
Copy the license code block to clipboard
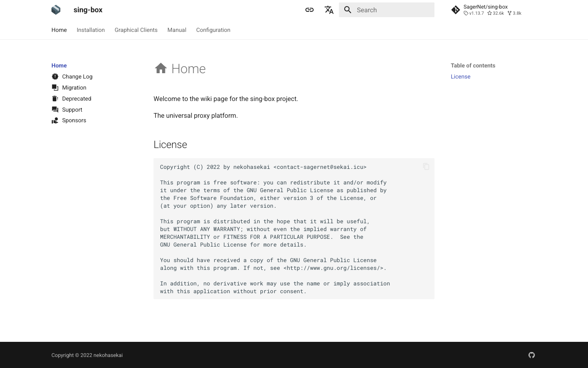point(426,166)
